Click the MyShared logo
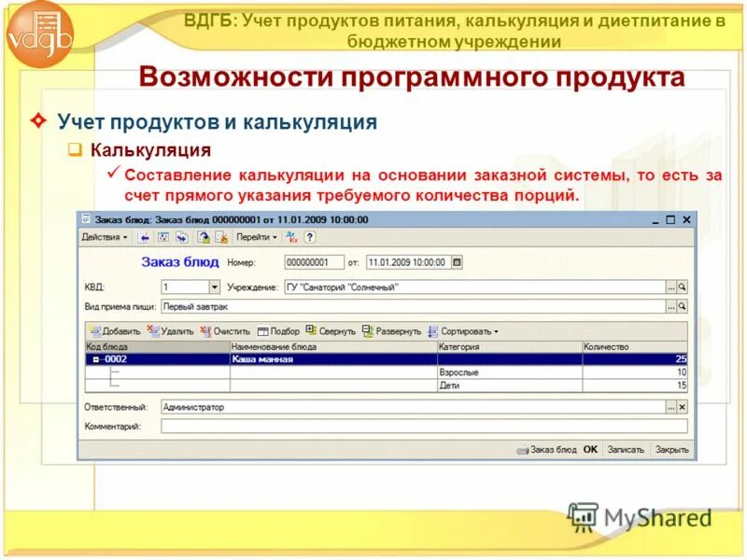The image size is (747, 560). coord(644,518)
